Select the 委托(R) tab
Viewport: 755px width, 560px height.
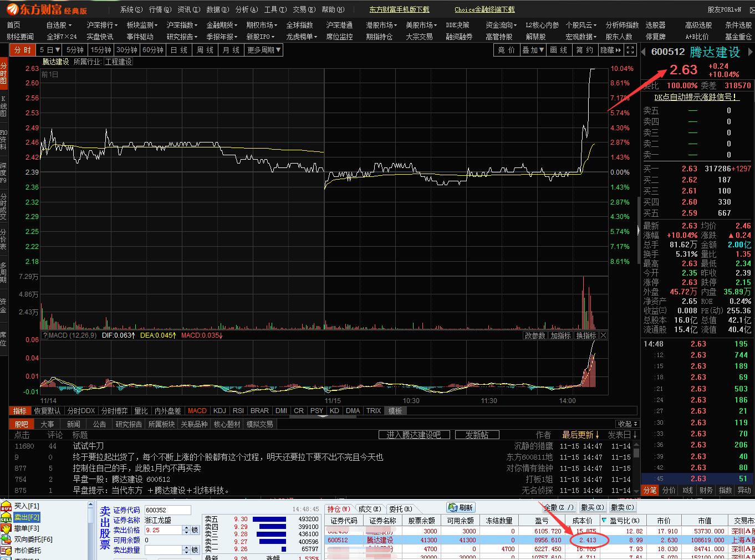[400, 508]
